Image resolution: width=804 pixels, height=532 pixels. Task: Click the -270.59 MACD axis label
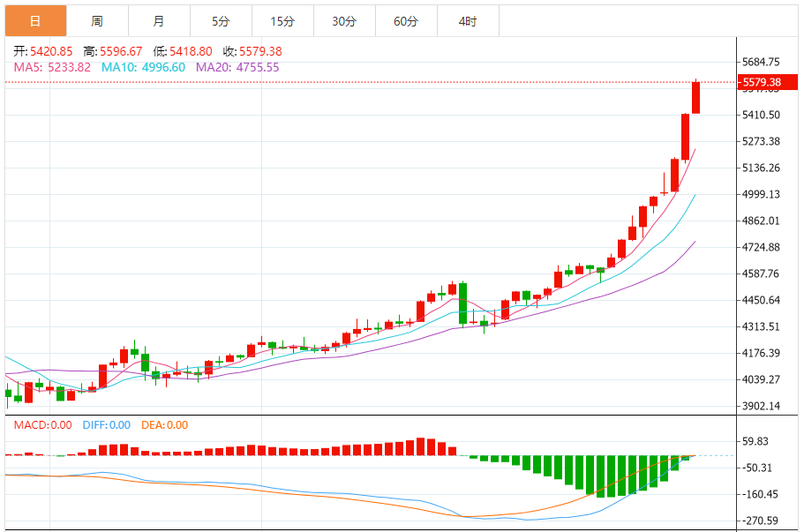point(761,521)
